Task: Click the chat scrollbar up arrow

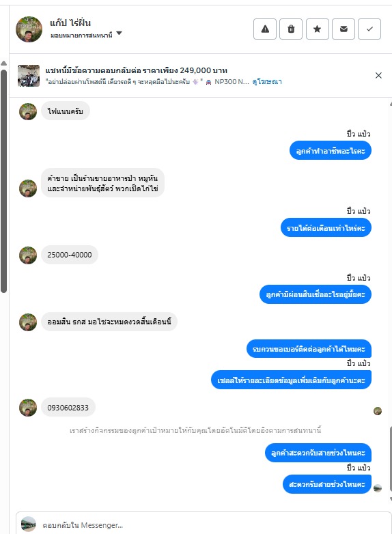Action: point(391,104)
